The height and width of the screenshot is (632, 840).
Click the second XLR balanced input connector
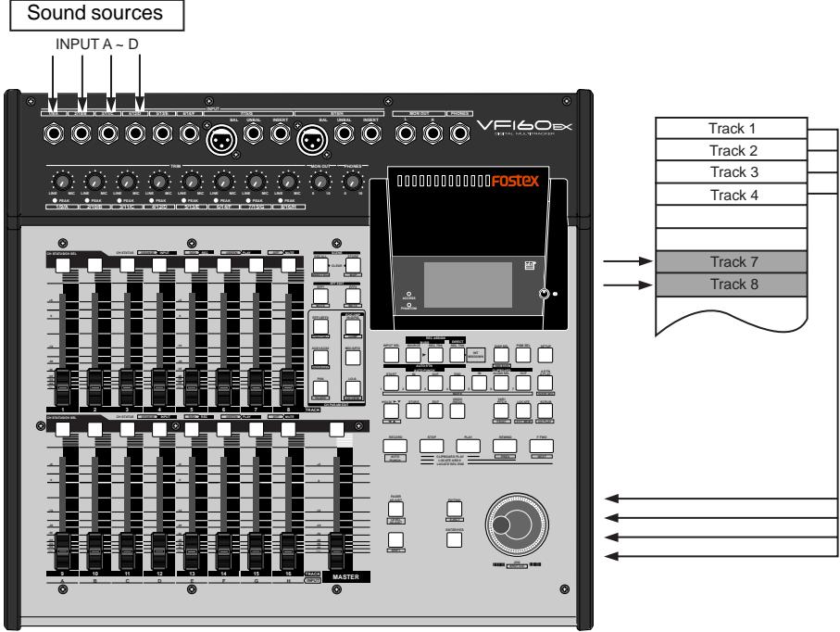click(x=312, y=139)
